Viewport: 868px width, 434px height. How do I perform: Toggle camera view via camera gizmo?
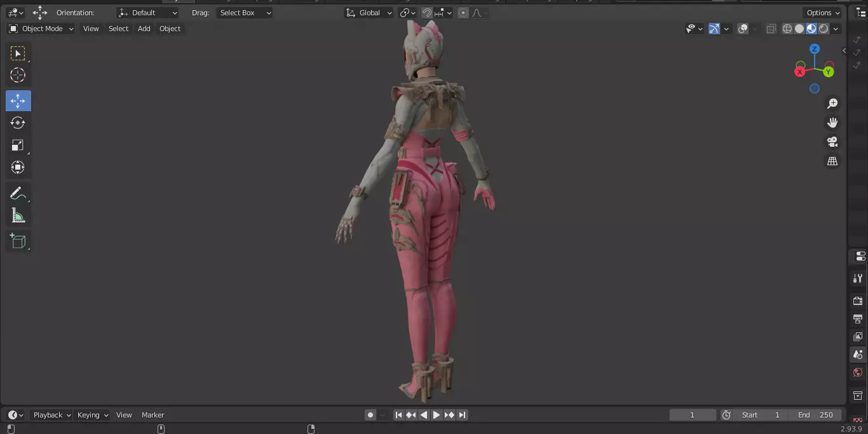[832, 142]
